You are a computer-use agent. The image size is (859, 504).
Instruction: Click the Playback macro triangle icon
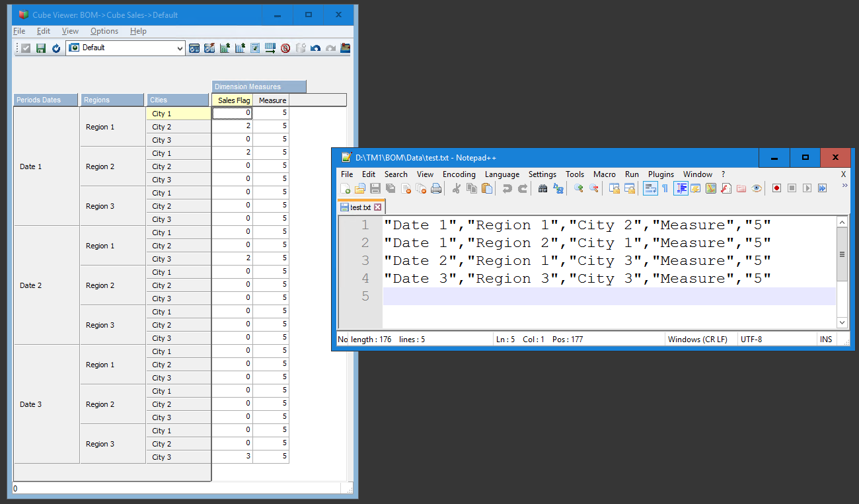(807, 188)
